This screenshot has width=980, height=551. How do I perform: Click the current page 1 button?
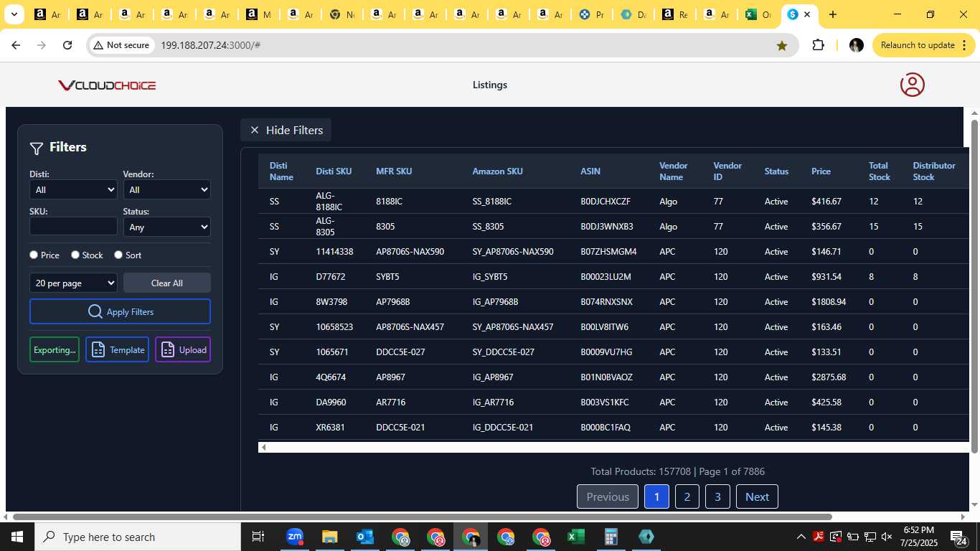pos(656,496)
